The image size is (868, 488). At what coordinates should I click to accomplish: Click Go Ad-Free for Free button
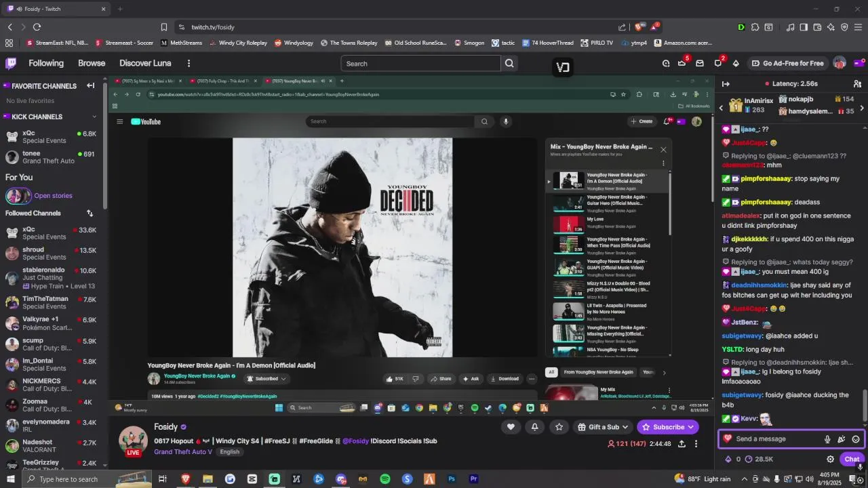[x=787, y=63]
